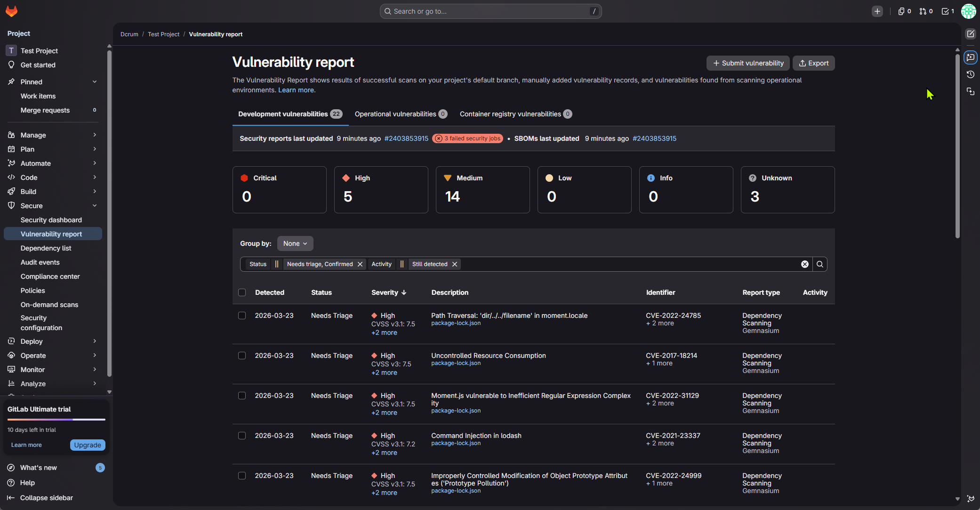The height and width of the screenshot is (510, 980).
Task: Open the GitLab Duo chat icon
Action: click(x=971, y=57)
